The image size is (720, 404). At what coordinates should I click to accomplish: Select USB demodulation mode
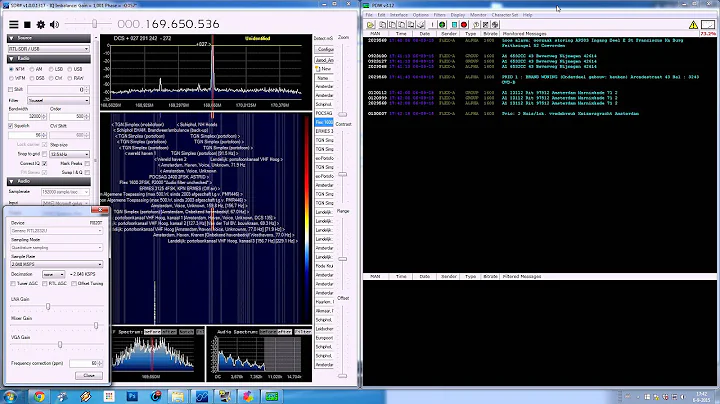point(70,69)
